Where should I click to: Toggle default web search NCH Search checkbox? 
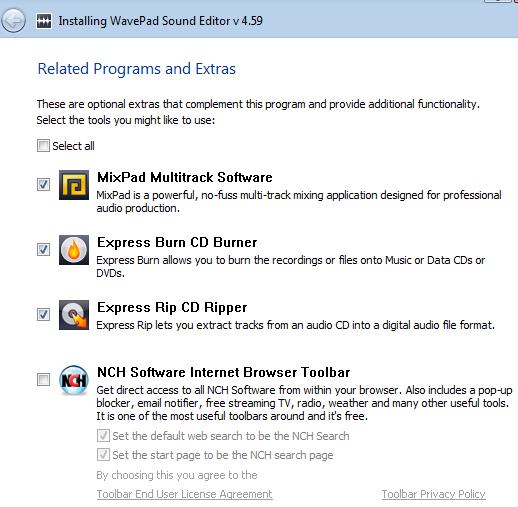103,436
